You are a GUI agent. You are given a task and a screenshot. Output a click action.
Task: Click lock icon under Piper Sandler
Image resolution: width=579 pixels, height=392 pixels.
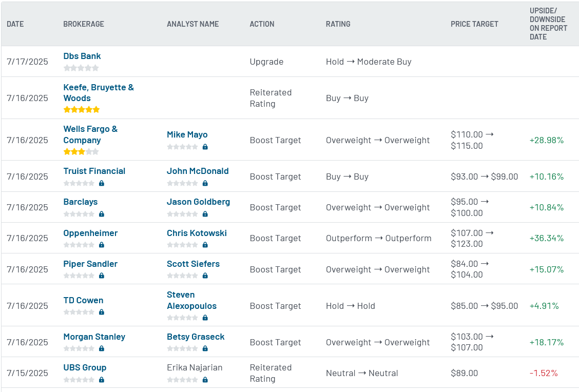click(x=102, y=276)
